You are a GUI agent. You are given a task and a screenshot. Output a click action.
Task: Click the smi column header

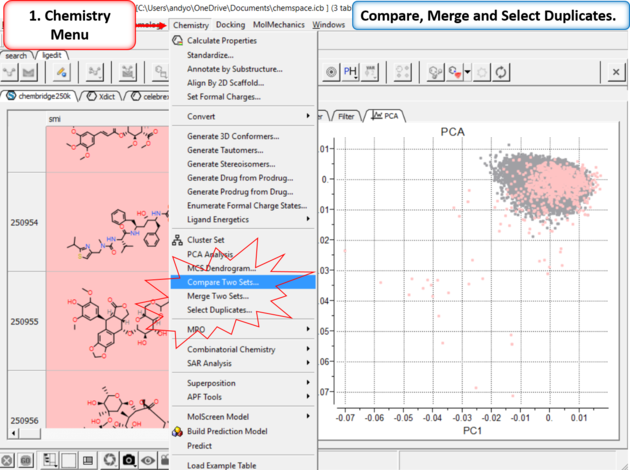[x=55, y=120]
